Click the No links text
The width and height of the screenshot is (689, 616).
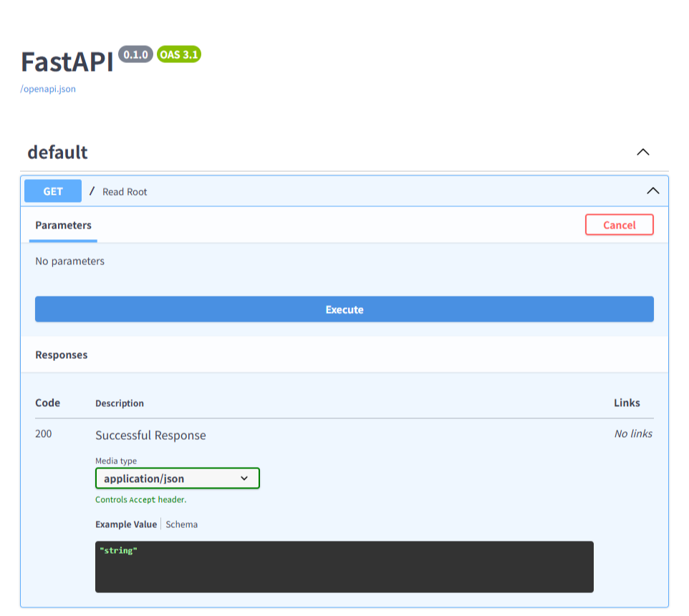(633, 433)
